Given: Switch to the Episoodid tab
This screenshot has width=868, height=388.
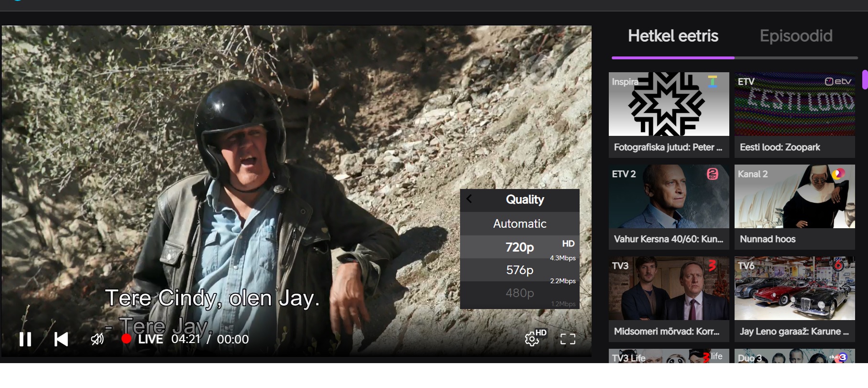Looking at the screenshot, I should point(796,36).
